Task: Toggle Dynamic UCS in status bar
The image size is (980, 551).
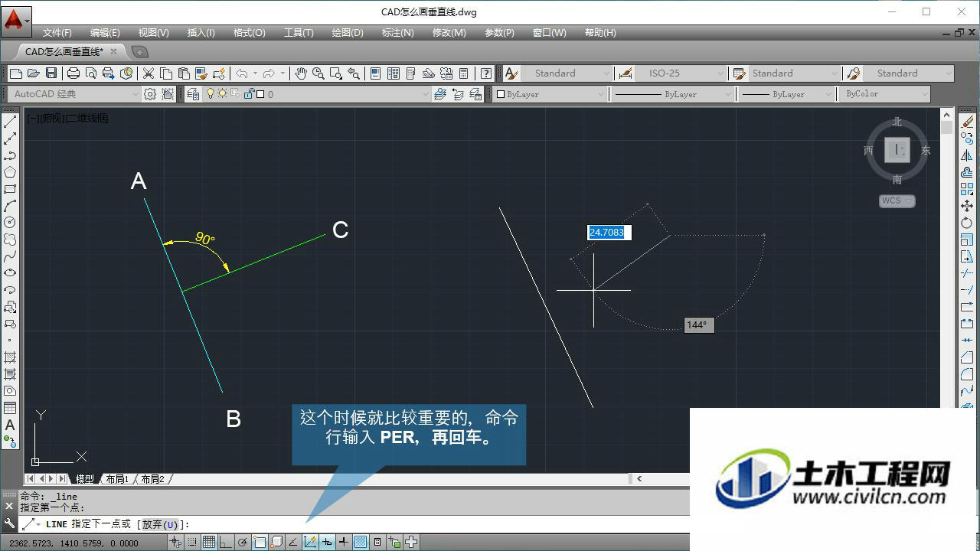Action: pyautogui.click(x=310, y=543)
